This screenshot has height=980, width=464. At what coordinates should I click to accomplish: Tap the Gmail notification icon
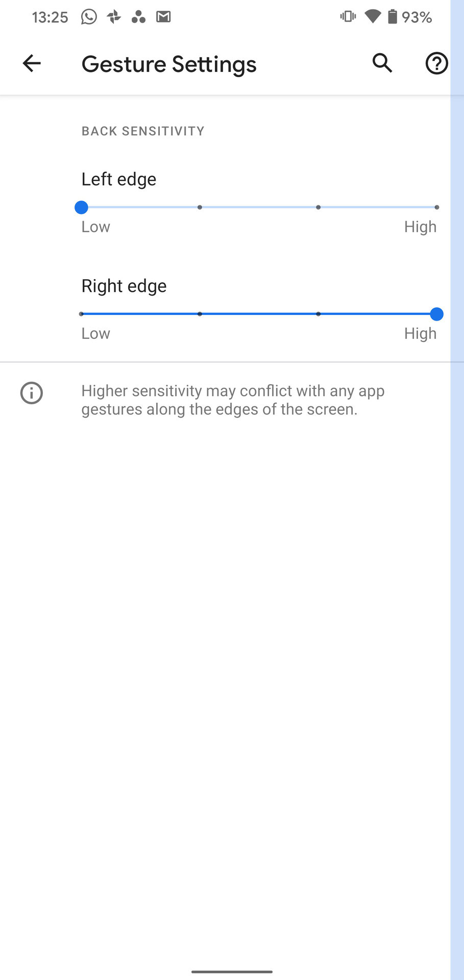pyautogui.click(x=163, y=17)
